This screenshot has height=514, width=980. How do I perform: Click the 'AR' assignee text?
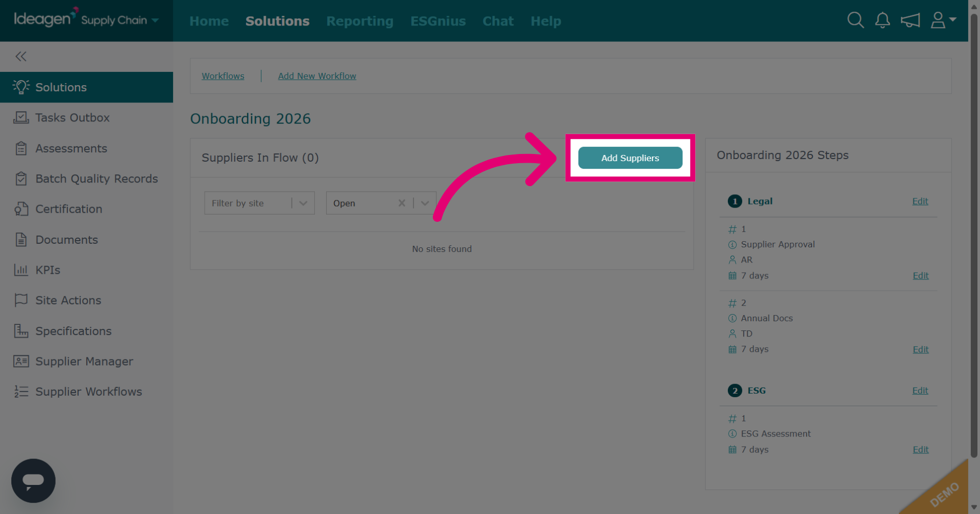pos(747,260)
